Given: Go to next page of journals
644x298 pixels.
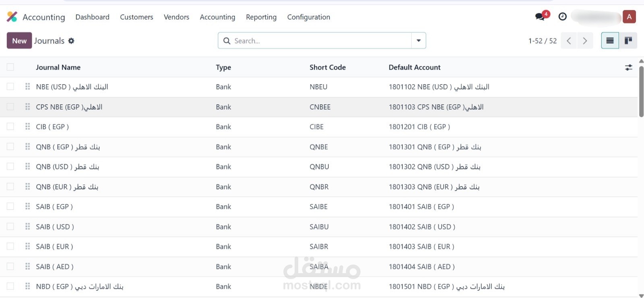Looking at the screenshot, I should tap(585, 41).
